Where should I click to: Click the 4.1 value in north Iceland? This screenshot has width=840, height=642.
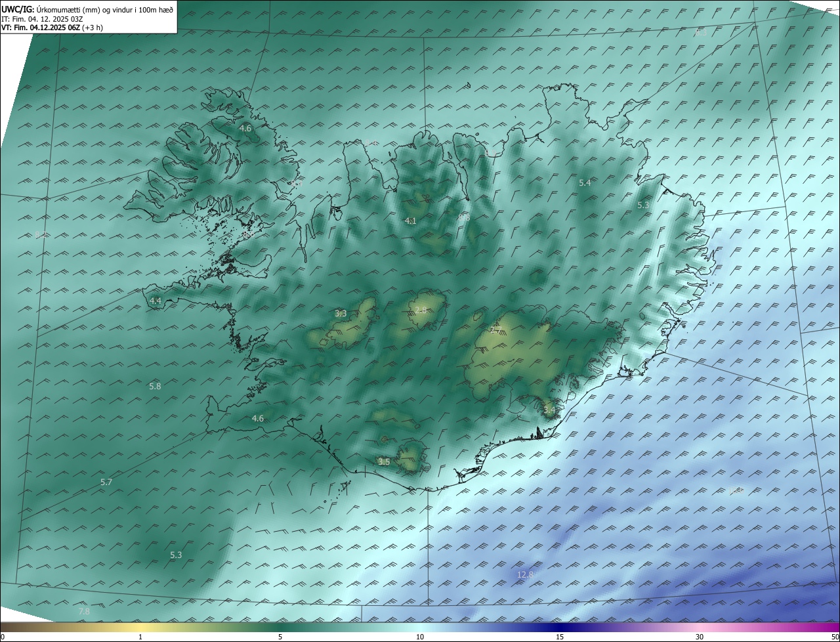pyautogui.click(x=411, y=221)
